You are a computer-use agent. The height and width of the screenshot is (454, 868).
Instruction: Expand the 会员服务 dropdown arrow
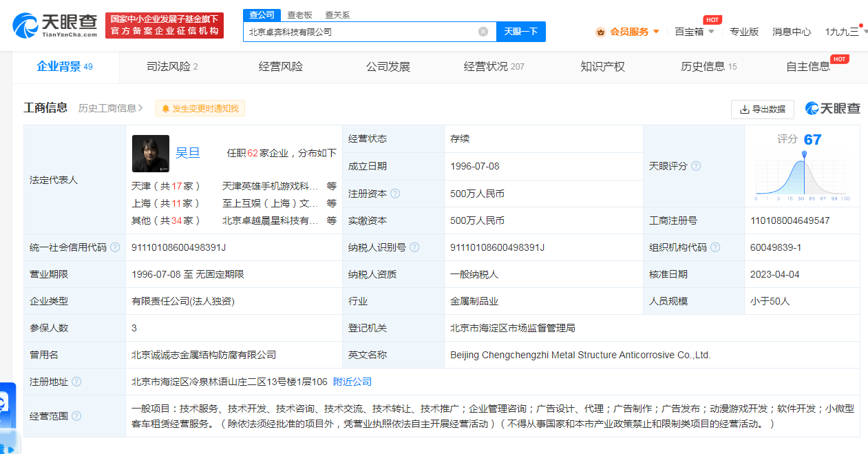coord(656,32)
